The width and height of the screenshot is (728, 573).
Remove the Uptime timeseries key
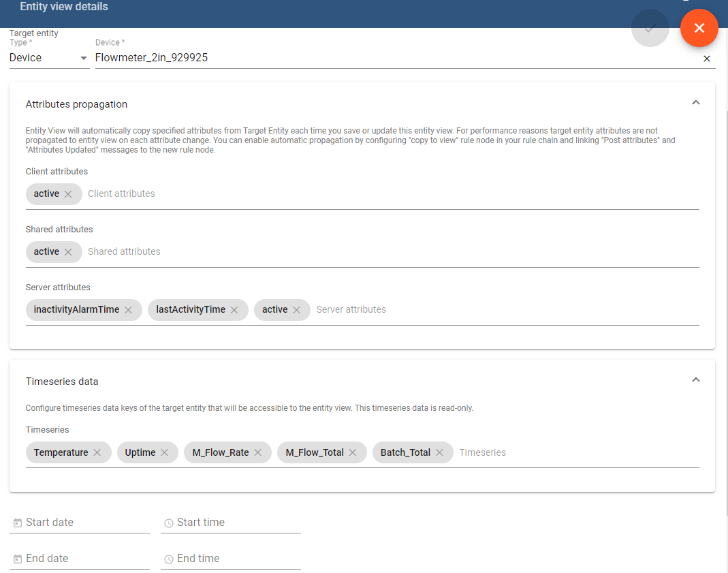[x=165, y=452]
